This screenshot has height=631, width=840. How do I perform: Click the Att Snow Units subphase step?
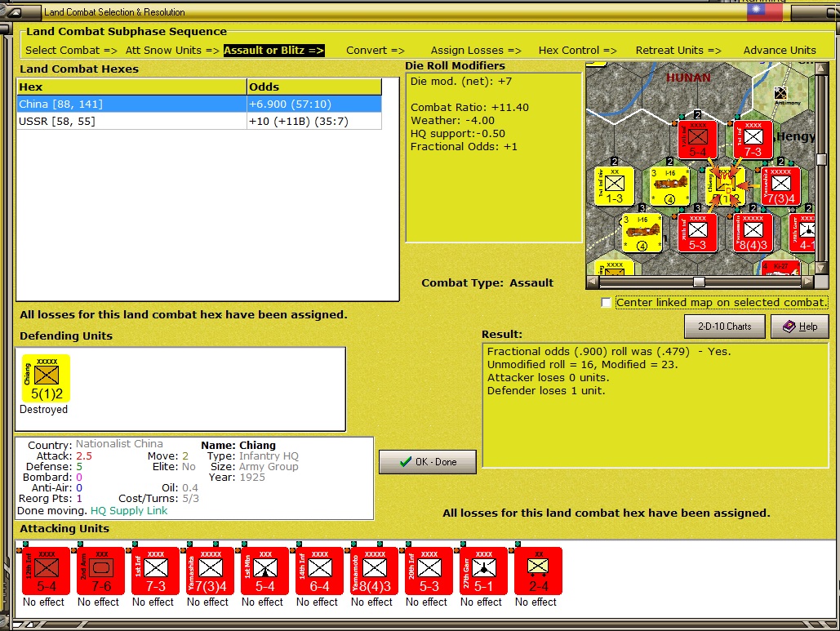(172, 51)
